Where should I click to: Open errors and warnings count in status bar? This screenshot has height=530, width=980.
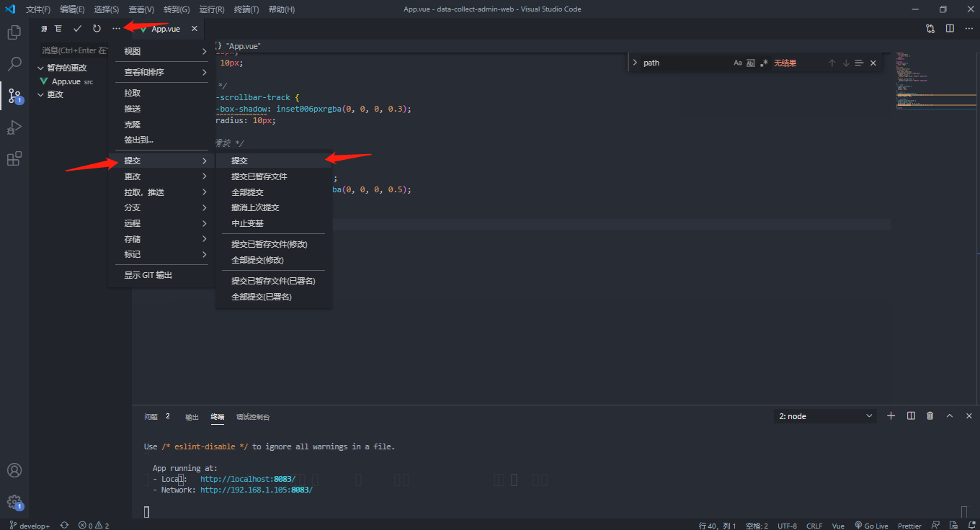[x=94, y=526]
